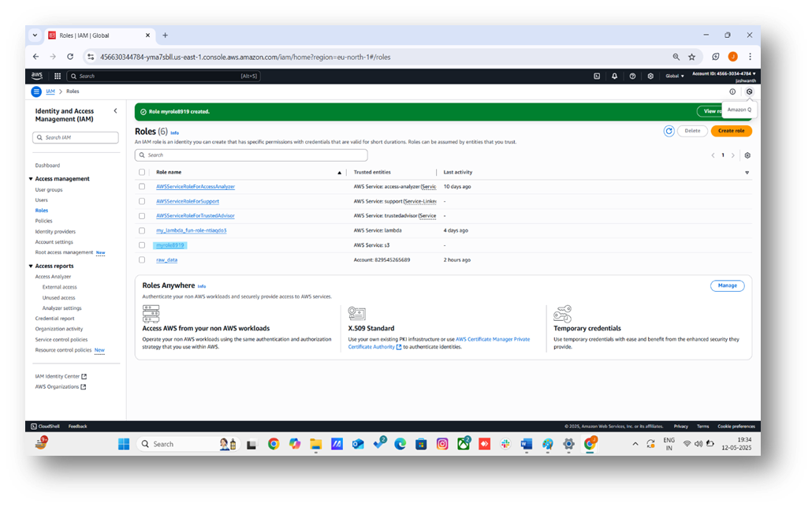This screenshot has height=507, width=812.
Task: Open CloudShell from the top navigation bar
Action: [x=597, y=76]
